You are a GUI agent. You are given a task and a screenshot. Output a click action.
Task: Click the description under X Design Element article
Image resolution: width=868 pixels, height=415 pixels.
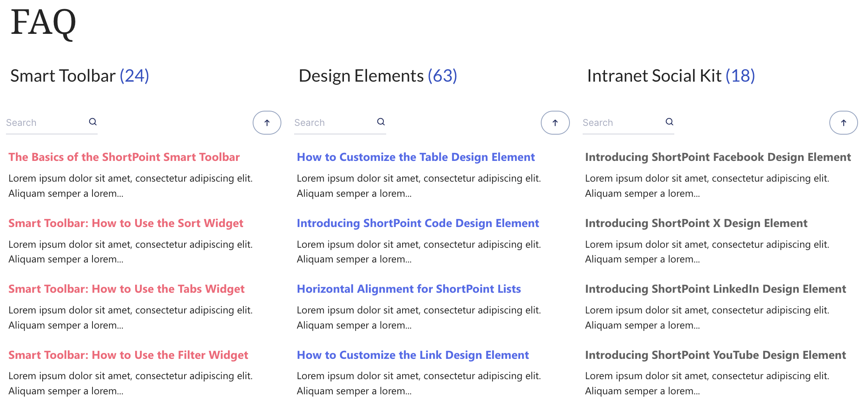pos(707,252)
